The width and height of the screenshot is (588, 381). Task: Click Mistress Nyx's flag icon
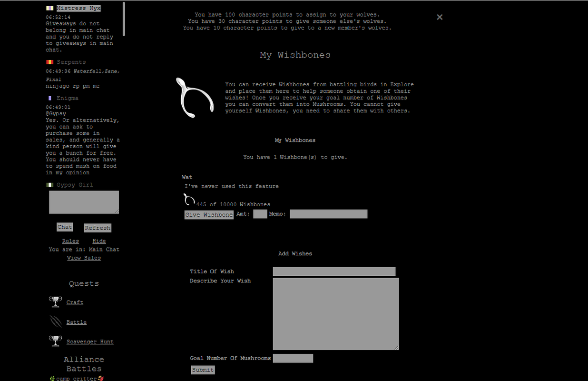49,8
